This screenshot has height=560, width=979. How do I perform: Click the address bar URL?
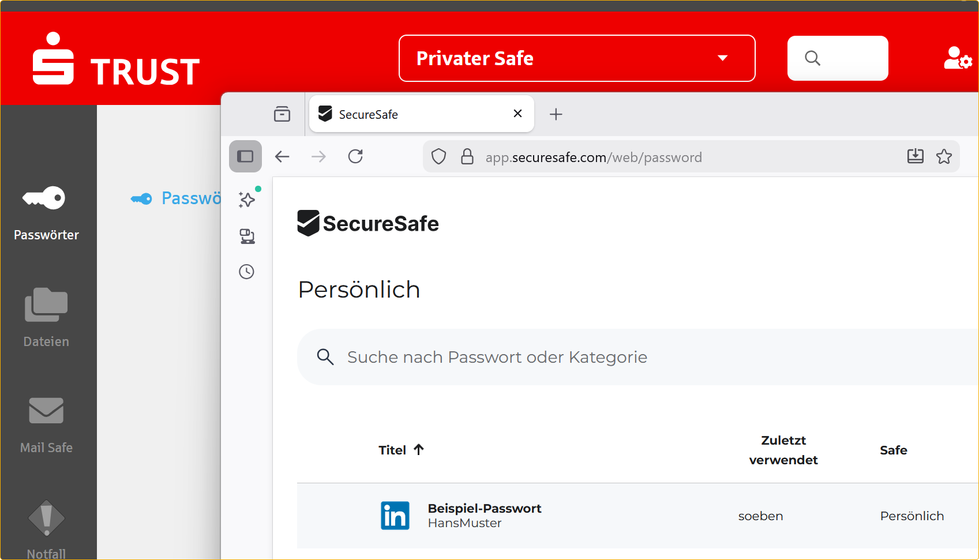[x=593, y=157]
